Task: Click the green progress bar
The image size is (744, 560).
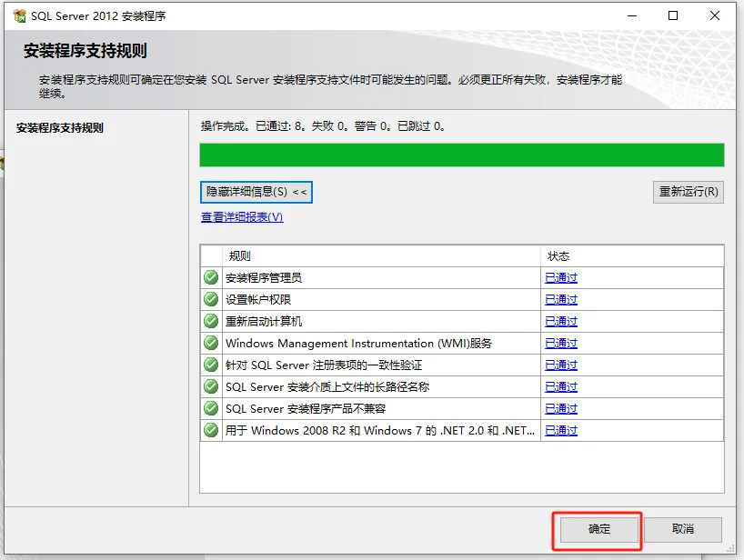Action: 462,155
